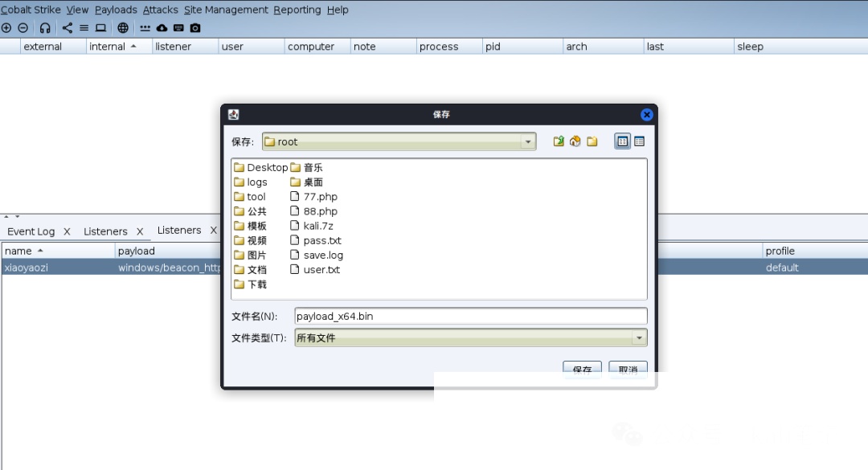The height and width of the screenshot is (470, 868).
Task: Select the 桌面 folder
Action: tap(307, 182)
